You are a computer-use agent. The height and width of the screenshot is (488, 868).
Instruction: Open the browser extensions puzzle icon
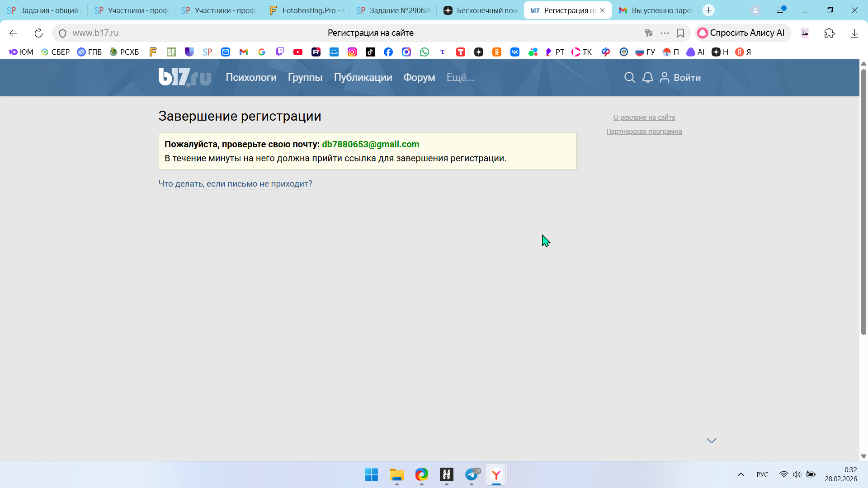point(829,33)
